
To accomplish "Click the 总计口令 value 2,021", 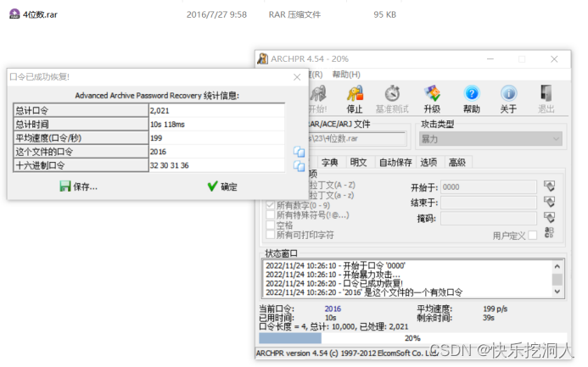I will (x=160, y=111).
